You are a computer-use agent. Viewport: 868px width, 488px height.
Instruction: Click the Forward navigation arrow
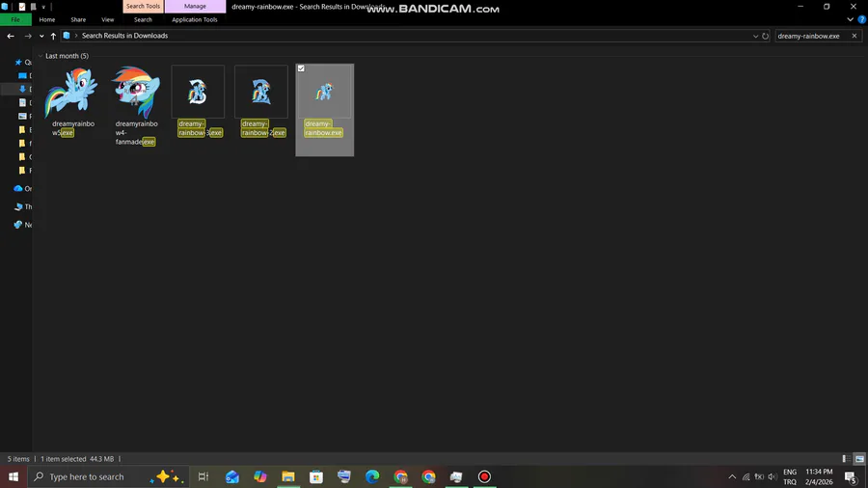[x=28, y=36]
